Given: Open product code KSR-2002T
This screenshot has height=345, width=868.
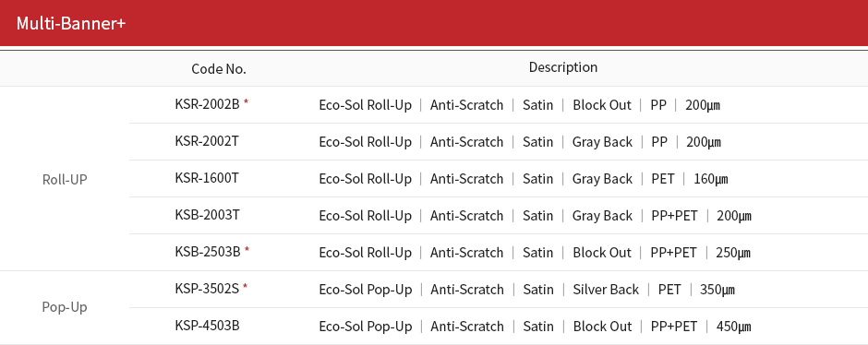Looking at the screenshot, I should (x=207, y=141).
